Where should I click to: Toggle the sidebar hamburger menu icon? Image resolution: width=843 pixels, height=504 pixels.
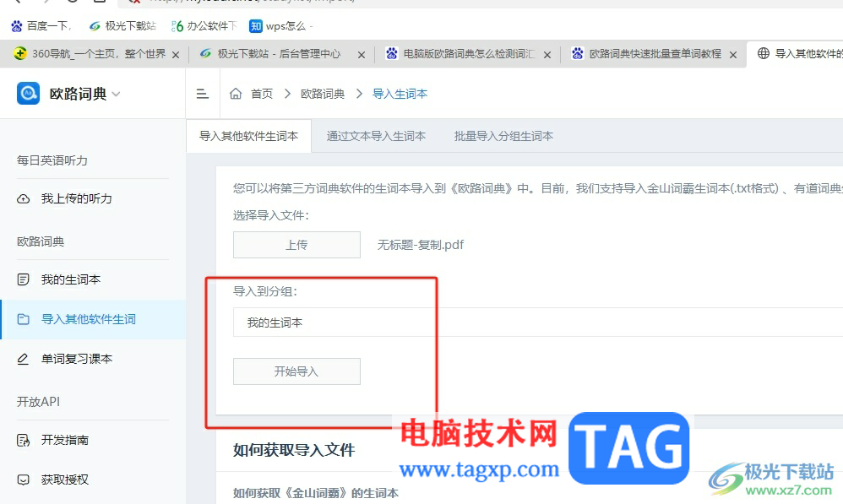pos(202,94)
